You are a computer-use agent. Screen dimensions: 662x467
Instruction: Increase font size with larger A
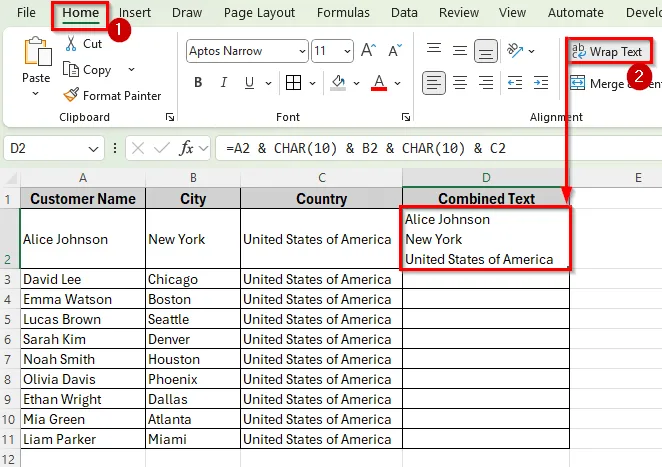tap(368, 51)
